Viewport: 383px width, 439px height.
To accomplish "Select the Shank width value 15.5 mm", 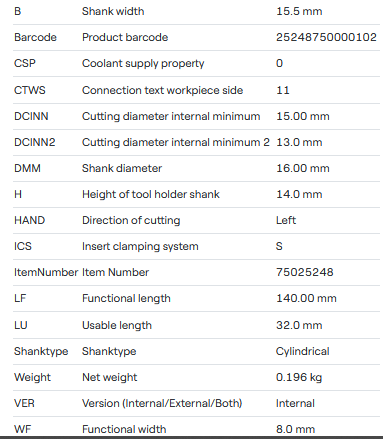I will click(x=299, y=11).
